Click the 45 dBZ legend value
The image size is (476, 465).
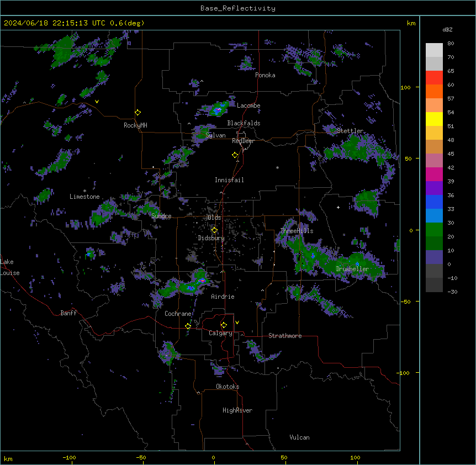[451, 154]
